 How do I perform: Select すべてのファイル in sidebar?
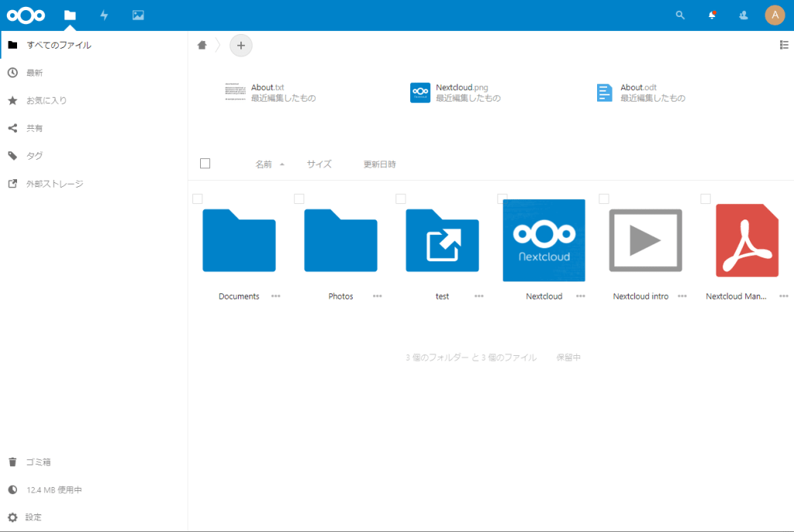coord(94,45)
